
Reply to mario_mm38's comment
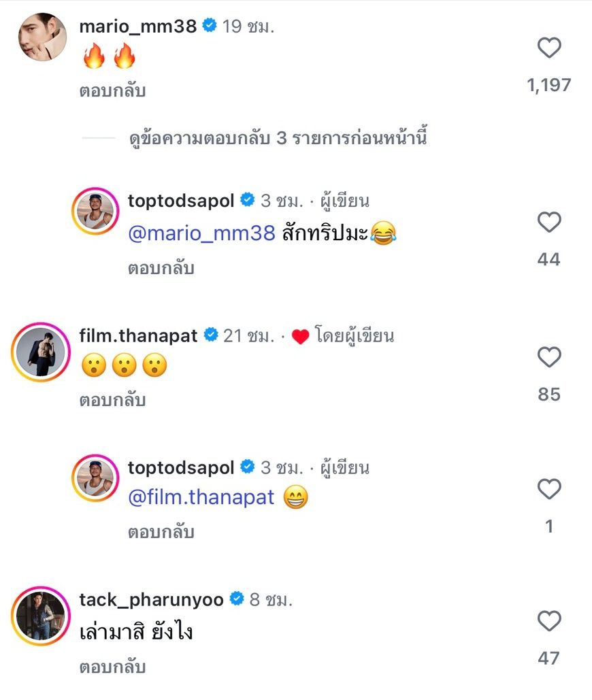pyautogui.click(x=112, y=90)
